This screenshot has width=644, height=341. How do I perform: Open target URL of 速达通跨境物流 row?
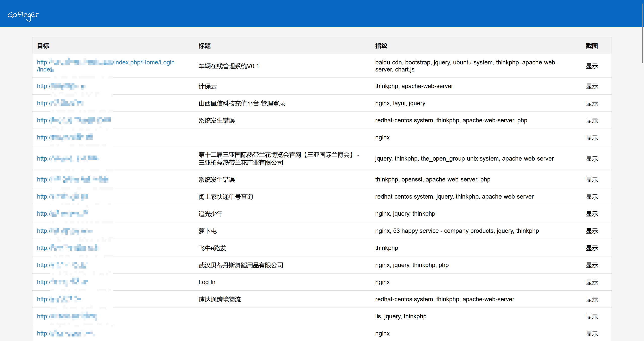click(x=59, y=299)
